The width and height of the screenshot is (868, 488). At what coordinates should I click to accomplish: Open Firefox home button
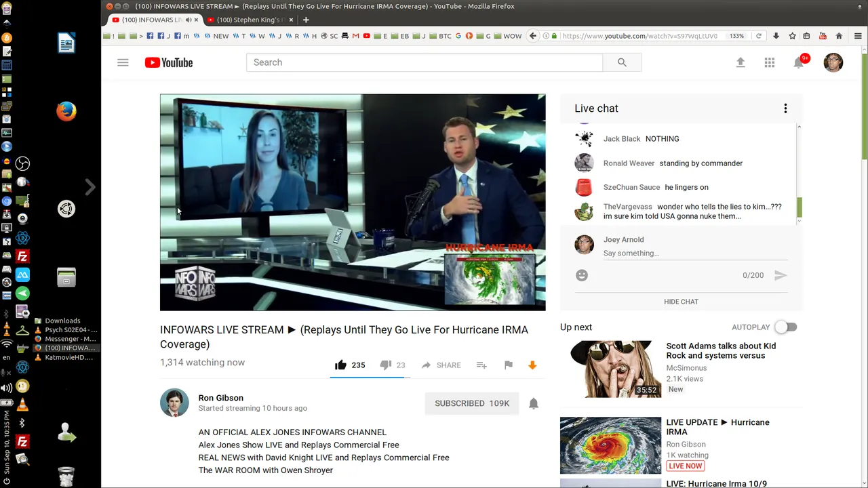[839, 36]
